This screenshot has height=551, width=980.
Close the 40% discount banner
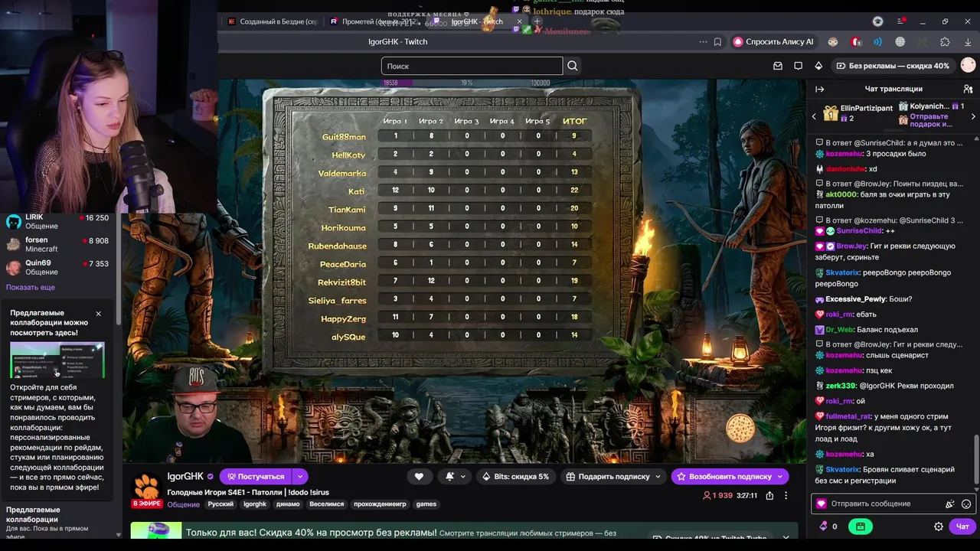(786, 537)
